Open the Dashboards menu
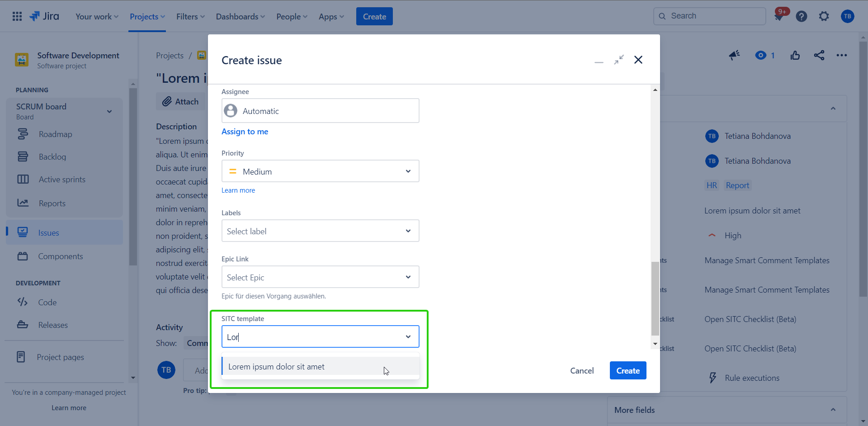 [x=240, y=17]
